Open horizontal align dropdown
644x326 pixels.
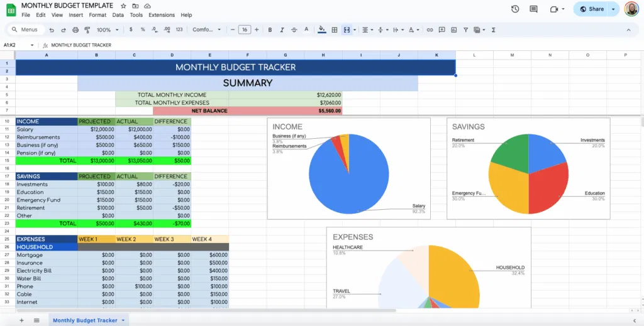367,30
